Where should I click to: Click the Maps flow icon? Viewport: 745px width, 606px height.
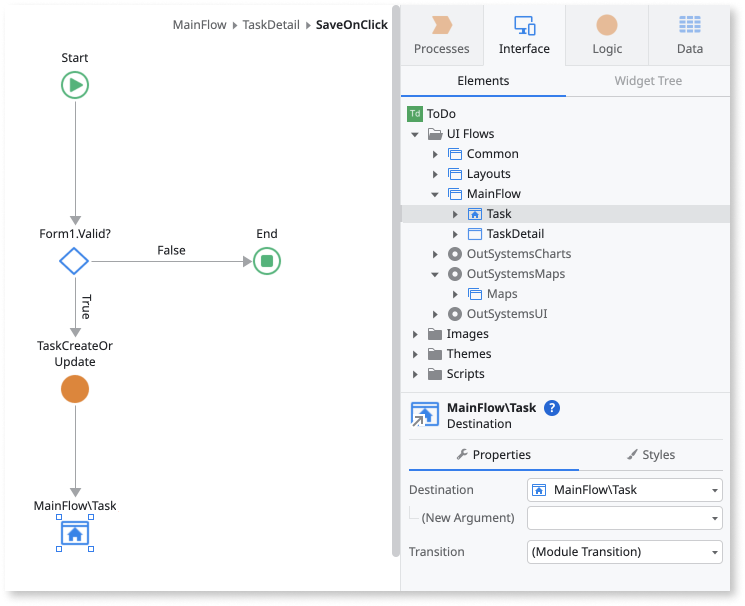click(x=475, y=294)
